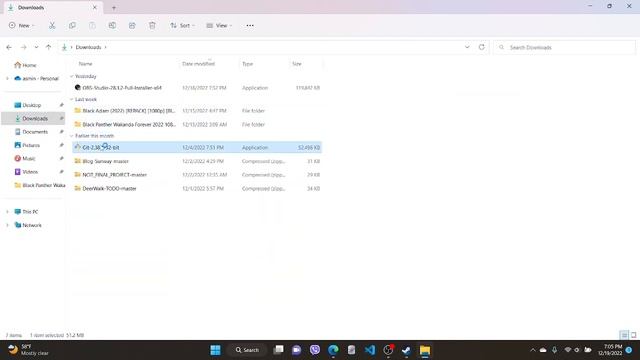Collapse the Yesterday group
The width and height of the screenshot is (640, 360).
pyautogui.click(x=72, y=76)
